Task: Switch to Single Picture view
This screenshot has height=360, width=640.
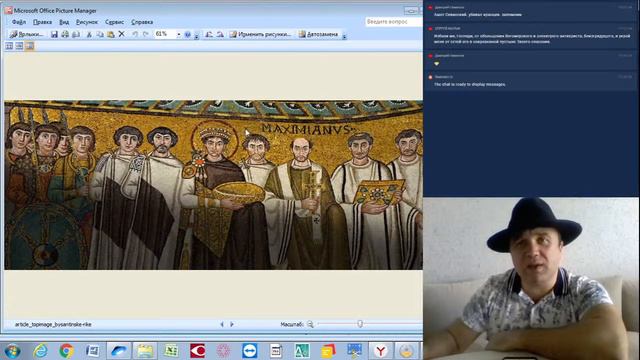Action: tap(29, 46)
